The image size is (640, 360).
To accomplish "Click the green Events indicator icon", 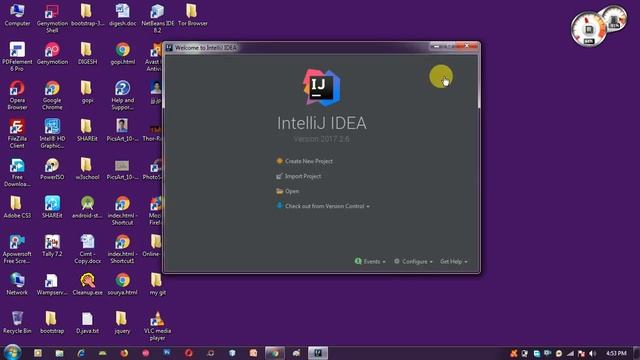I will pyautogui.click(x=358, y=261).
